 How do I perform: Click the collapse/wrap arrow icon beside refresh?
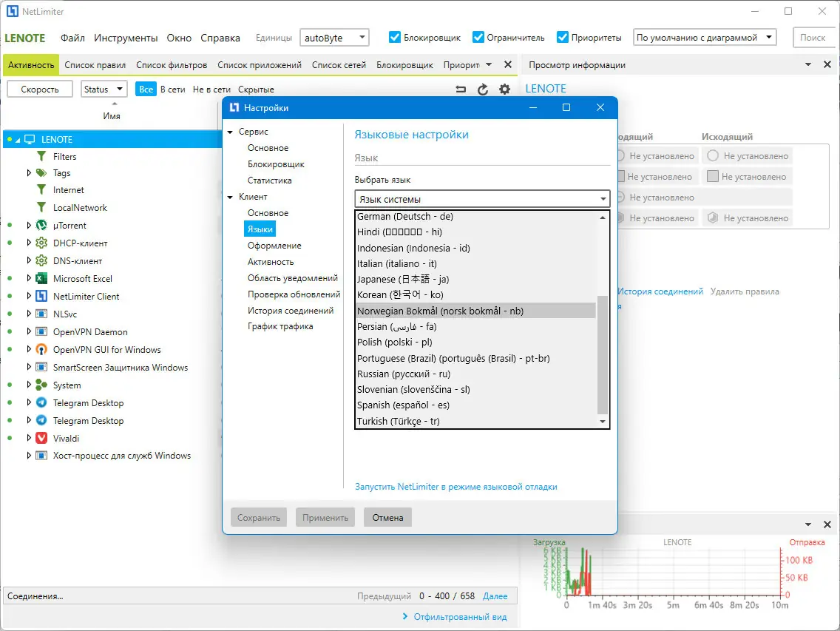[461, 90]
